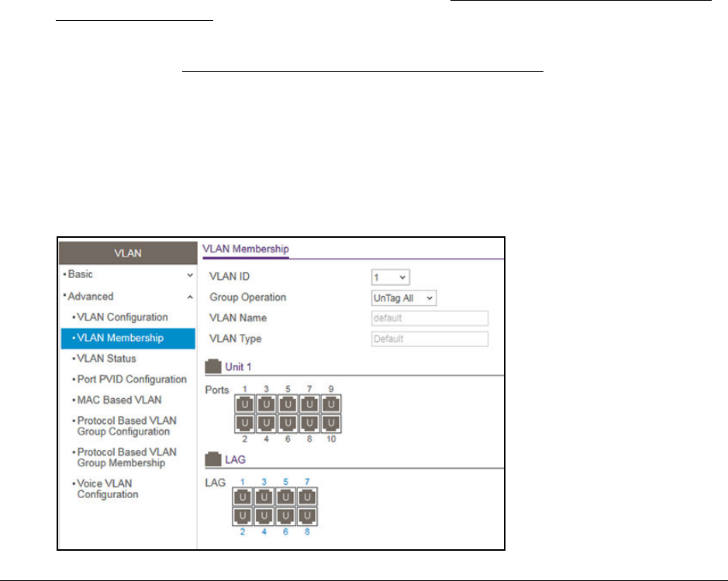728x581 pixels.
Task: Open the Group Operation dropdown
Action: coord(404,298)
